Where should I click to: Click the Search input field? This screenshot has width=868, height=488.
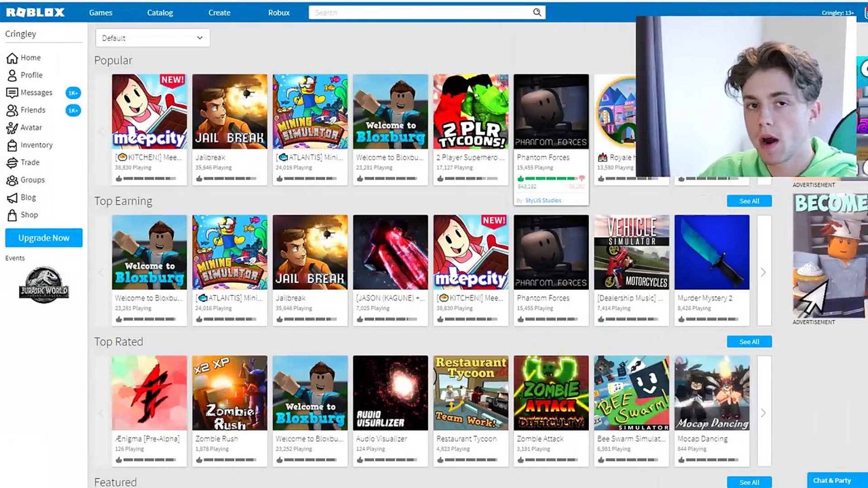(420, 13)
